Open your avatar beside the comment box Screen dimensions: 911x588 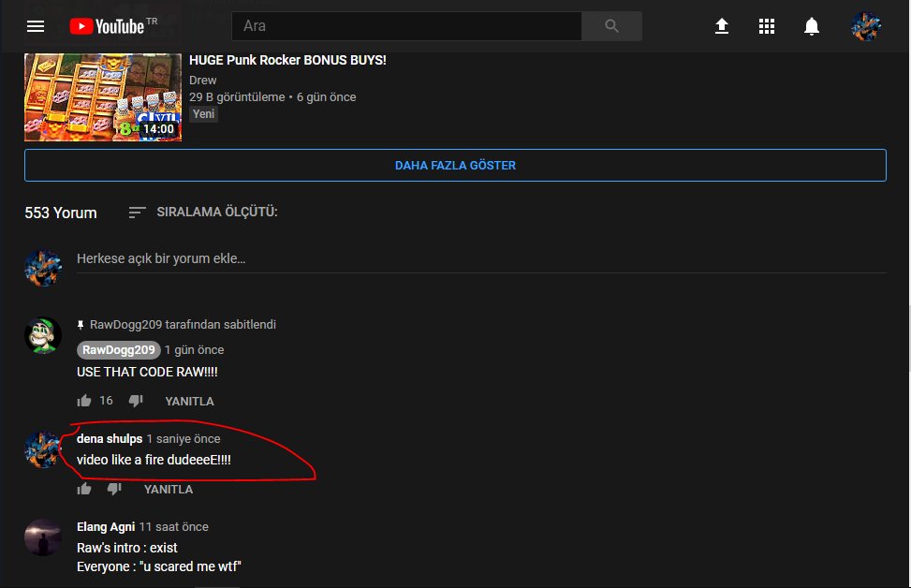point(43,268)
